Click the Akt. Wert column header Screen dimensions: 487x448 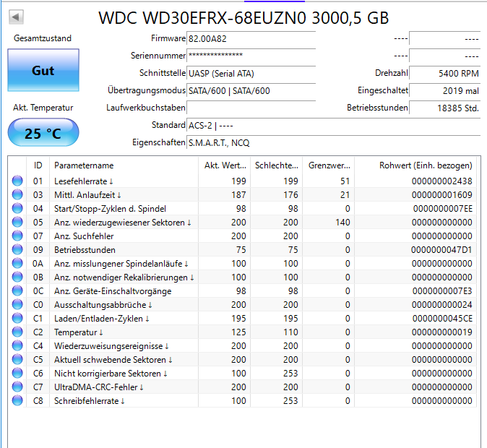pos(224,165)
